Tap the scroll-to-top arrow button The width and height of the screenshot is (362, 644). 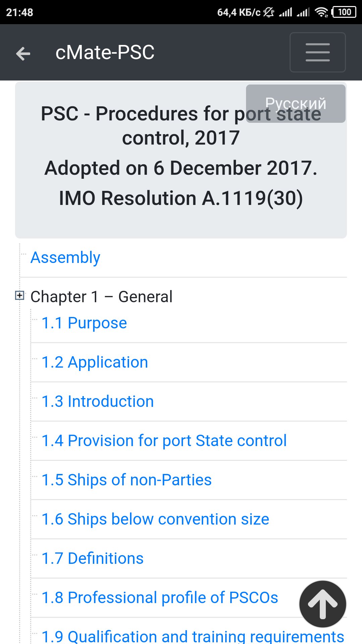coord(322,604)
